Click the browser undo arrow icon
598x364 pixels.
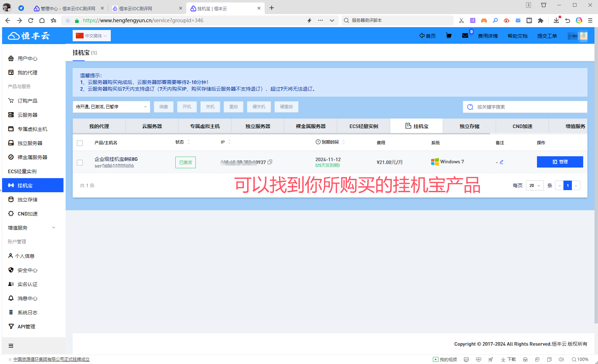(568, 20)
